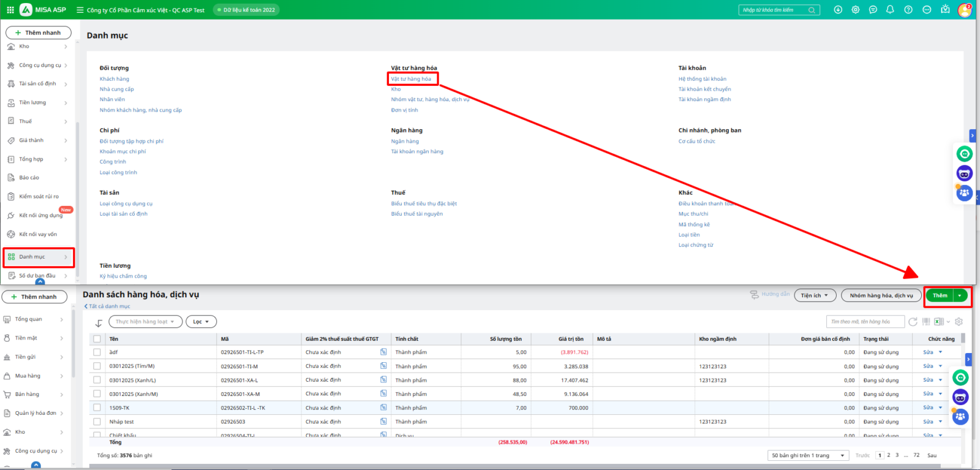The height and width of the screenshot is (470, 980).
Task: Open the app grid launcher icon
Action: [10, 10]
